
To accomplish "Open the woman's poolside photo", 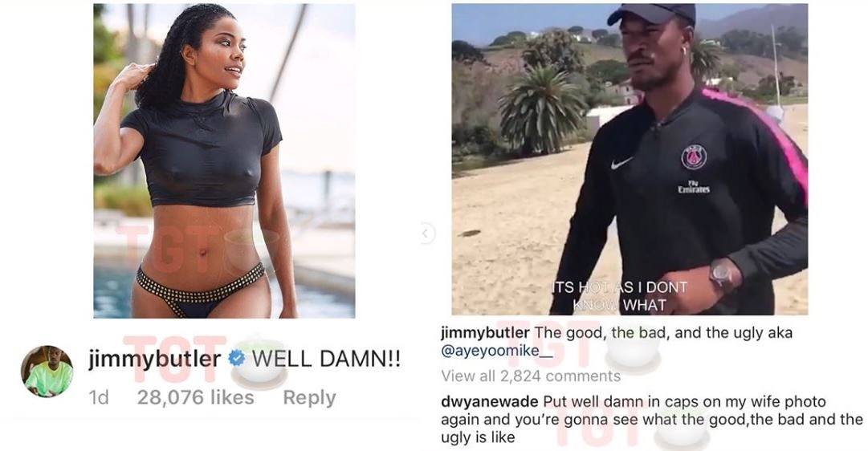I will click(x=224, y=161).
